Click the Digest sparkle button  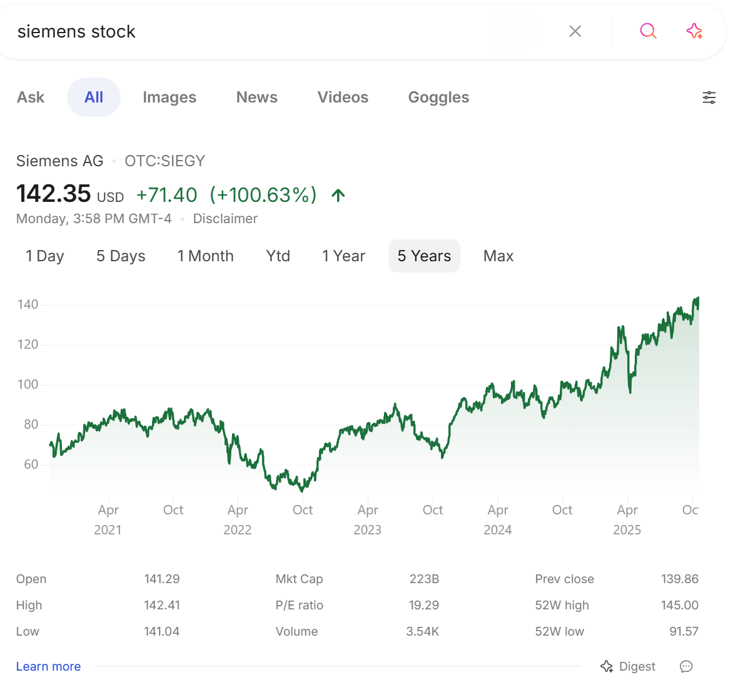point(628,666)
